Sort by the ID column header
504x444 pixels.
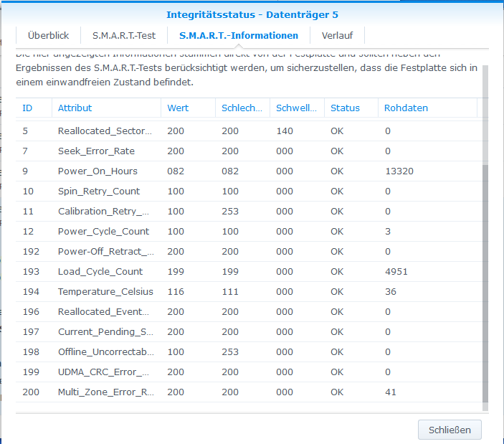pos(34,108)
